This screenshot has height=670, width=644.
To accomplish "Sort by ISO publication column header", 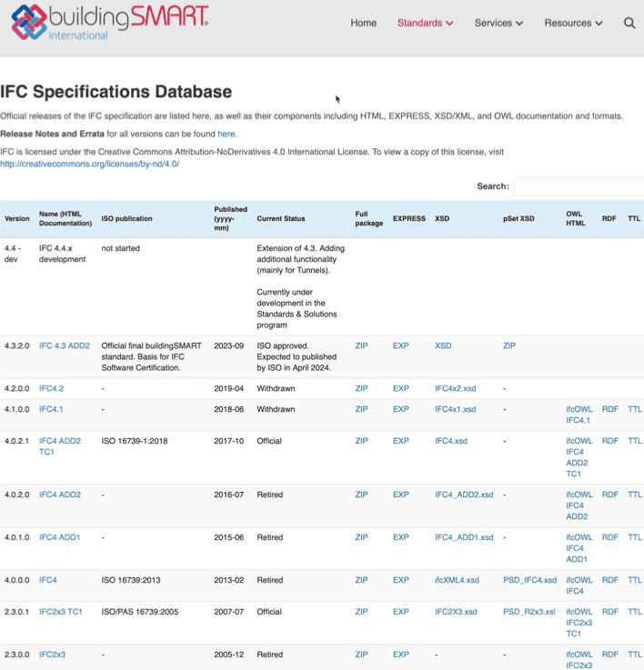I will tap(126, 218).
